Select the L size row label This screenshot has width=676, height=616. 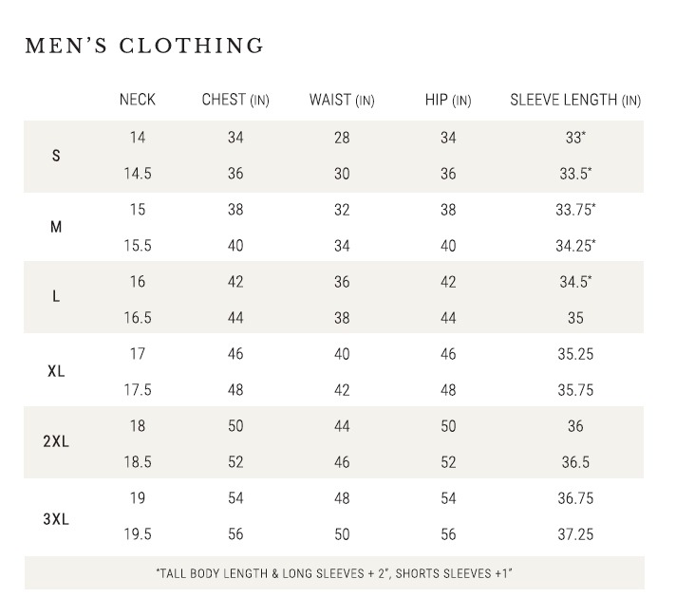pyautogui.click(x=56, y=297)
